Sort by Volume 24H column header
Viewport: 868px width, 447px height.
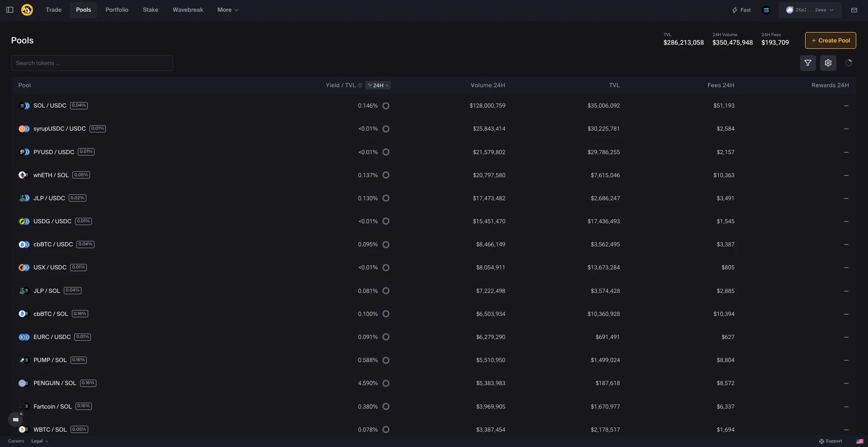488,85
